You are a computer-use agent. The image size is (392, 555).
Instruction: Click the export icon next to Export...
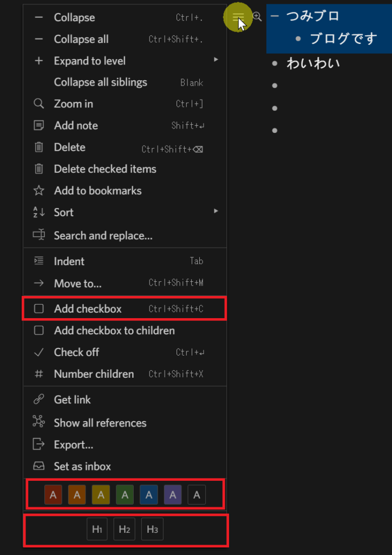click(38, 444)
